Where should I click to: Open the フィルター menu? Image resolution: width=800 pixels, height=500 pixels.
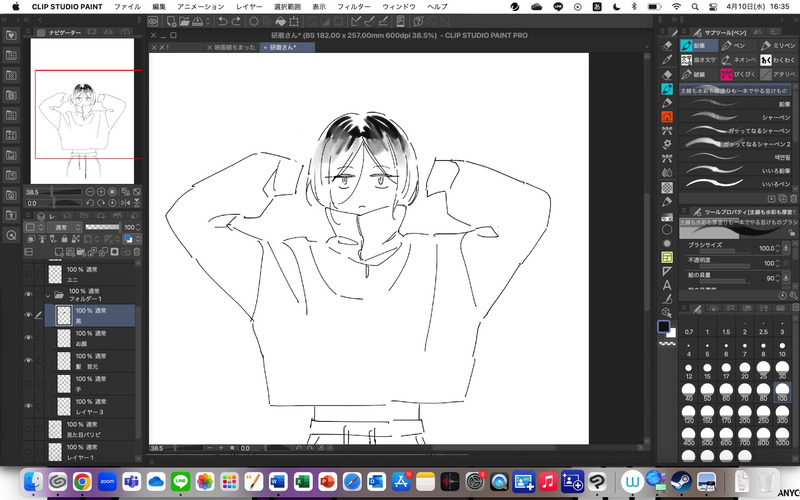click(x=354, y=7)
